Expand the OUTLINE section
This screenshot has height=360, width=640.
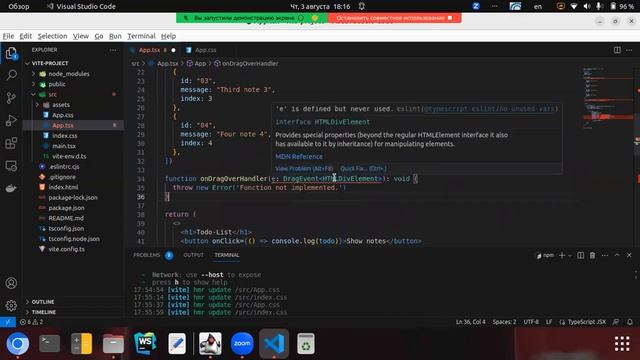pyautogui.click(x=43, y=302)
